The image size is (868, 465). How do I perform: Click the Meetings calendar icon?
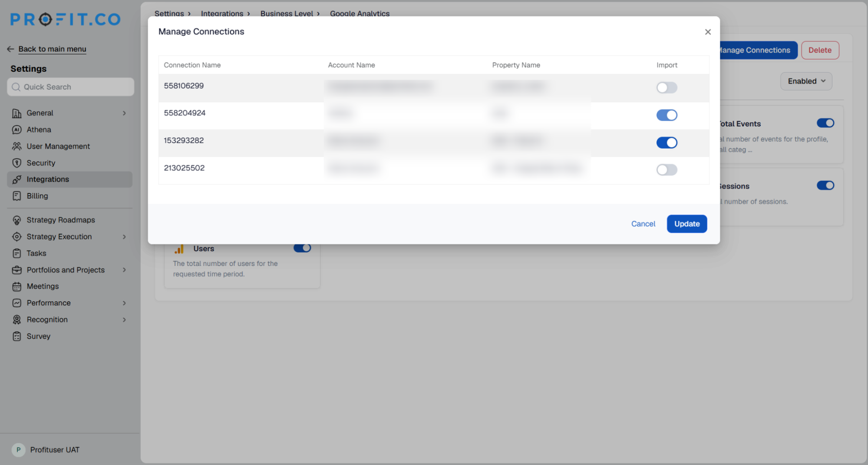click(x=17, y=286)
